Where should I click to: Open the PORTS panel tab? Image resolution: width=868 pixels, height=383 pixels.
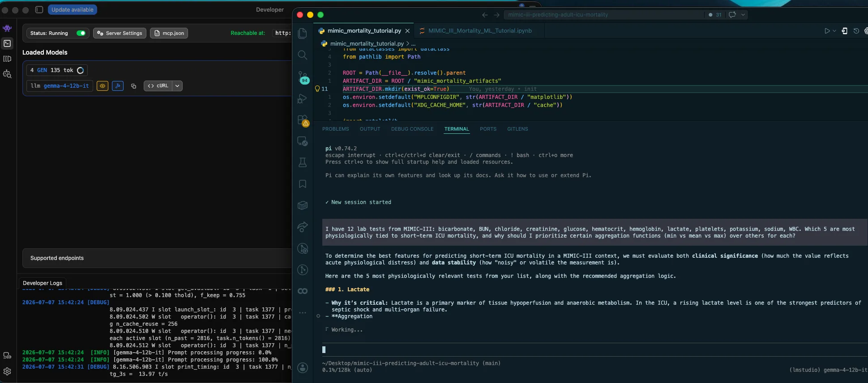click(x=488, y=129)
